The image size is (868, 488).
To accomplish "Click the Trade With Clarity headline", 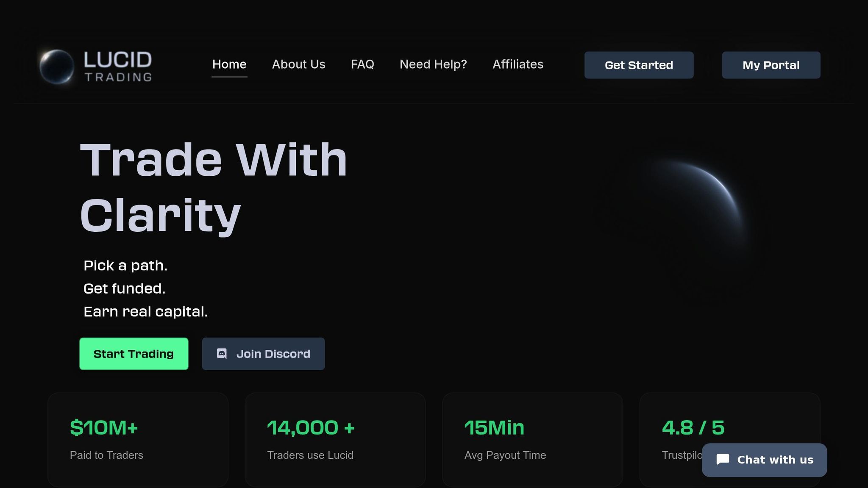I will click(212, 186).
